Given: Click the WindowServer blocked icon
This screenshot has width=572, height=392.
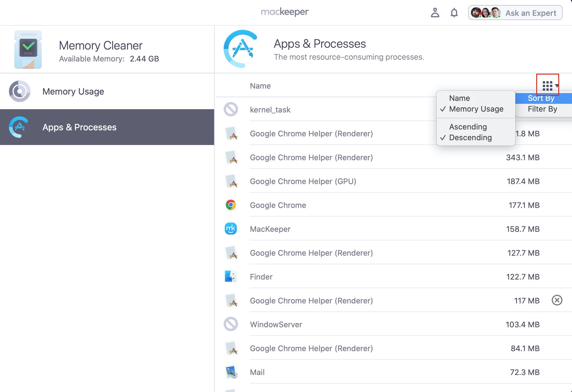Looking at the screenshot, I should 231,324.
